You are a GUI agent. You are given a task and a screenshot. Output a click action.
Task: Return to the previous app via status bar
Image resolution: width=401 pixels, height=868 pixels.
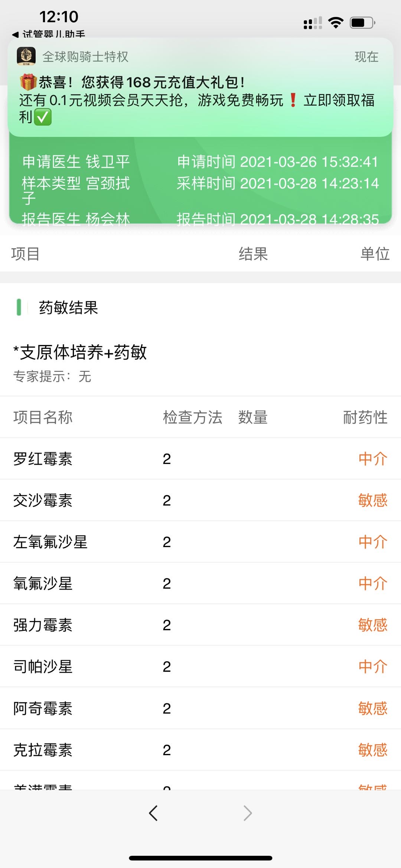[x=48, y=34]
